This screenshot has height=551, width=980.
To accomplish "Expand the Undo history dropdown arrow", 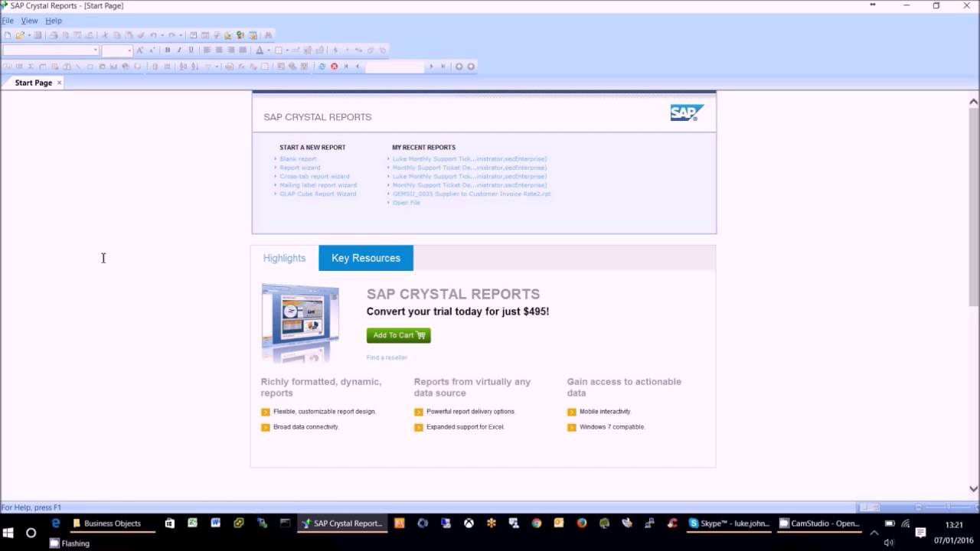I will 162,35.
